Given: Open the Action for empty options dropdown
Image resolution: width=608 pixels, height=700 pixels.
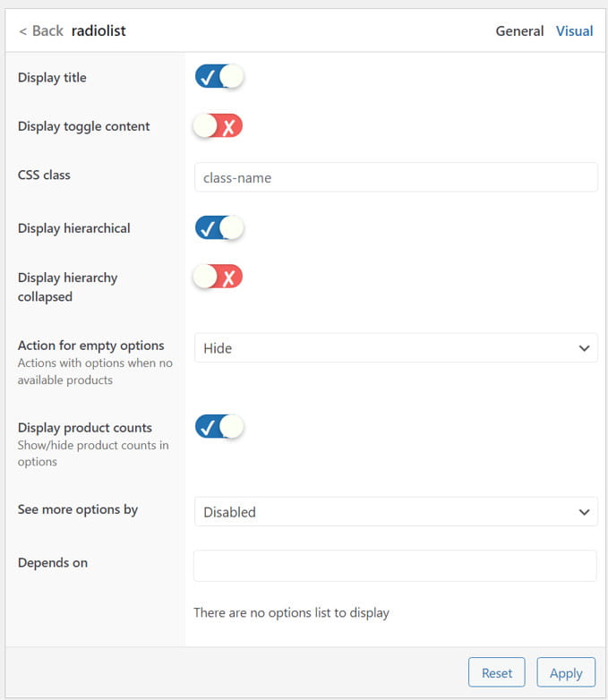Looking at the screenshot, I should click(x=396, y=348).
